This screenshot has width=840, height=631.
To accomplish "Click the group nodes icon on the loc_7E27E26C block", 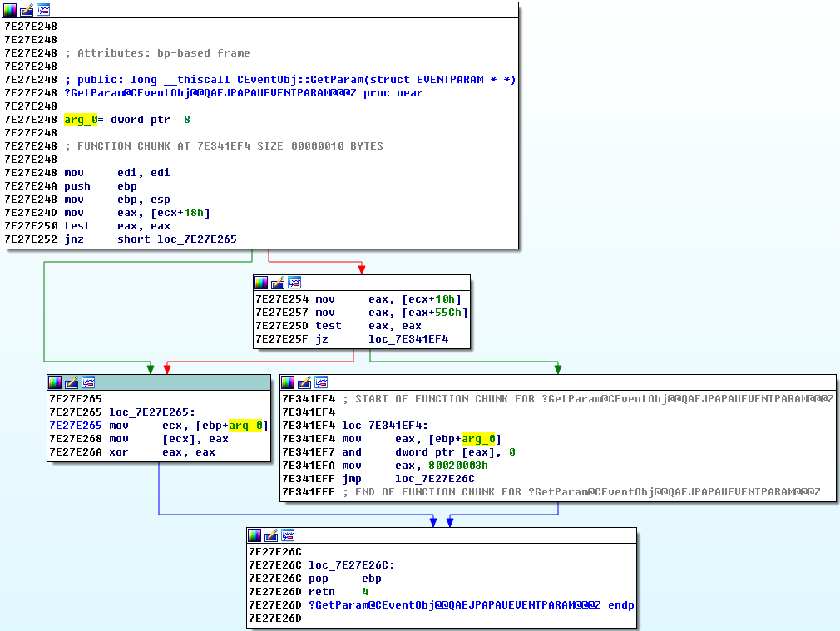I will point(287,535).
